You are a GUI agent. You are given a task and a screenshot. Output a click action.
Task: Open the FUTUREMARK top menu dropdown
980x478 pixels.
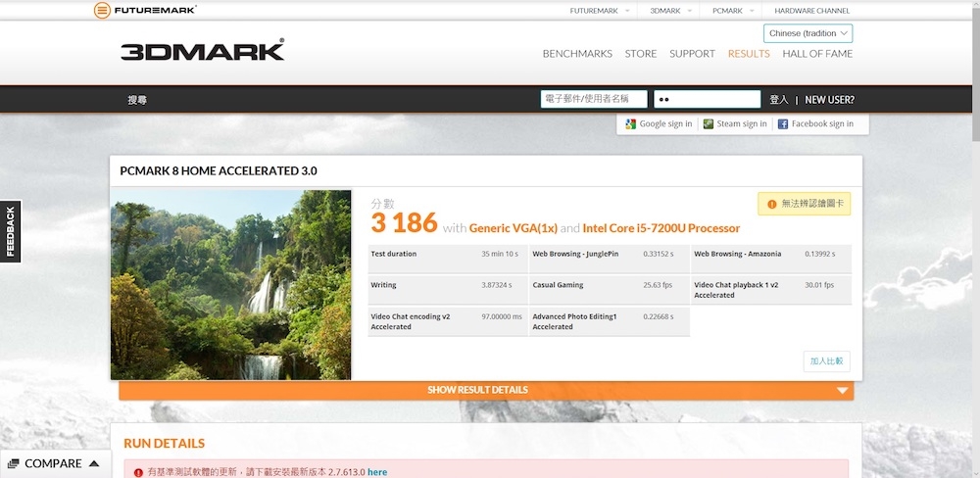[600, 11]
